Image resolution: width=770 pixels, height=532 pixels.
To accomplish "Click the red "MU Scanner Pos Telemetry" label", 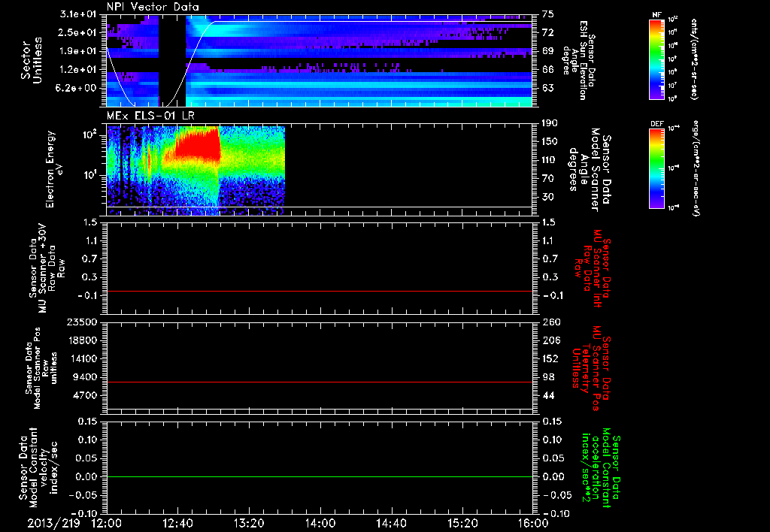I will coord(591,368).
